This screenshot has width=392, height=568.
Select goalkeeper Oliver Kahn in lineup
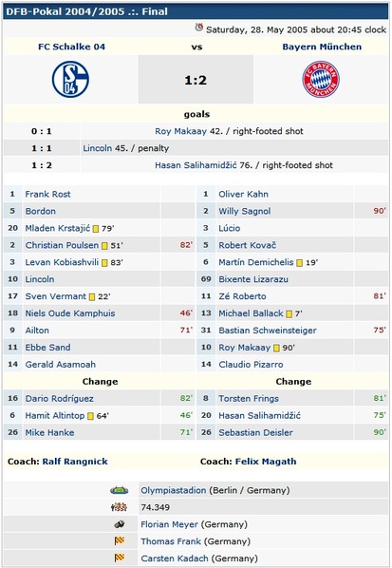[243, 194]
